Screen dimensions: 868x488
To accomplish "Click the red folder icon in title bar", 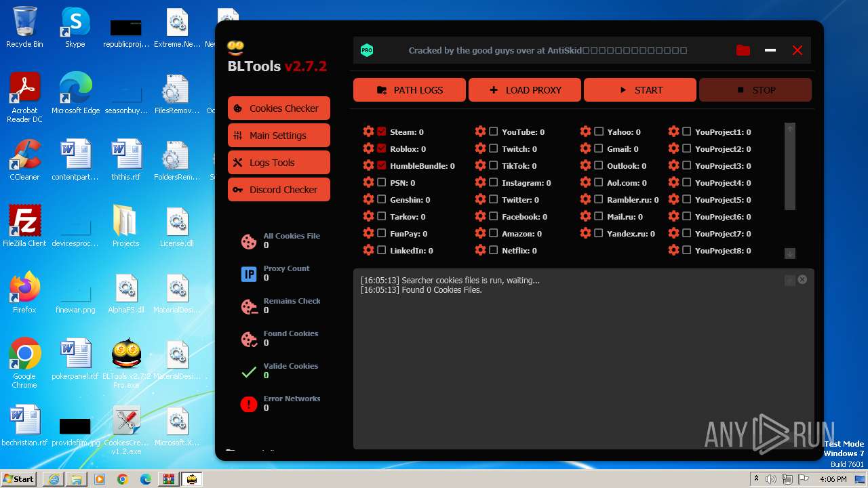I will coord(743,50).
